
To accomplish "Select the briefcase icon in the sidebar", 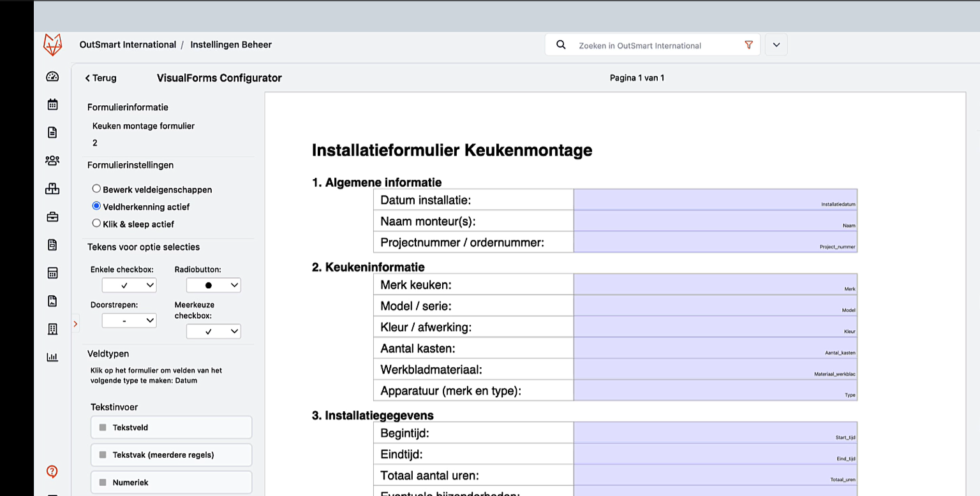I will 52,217.
